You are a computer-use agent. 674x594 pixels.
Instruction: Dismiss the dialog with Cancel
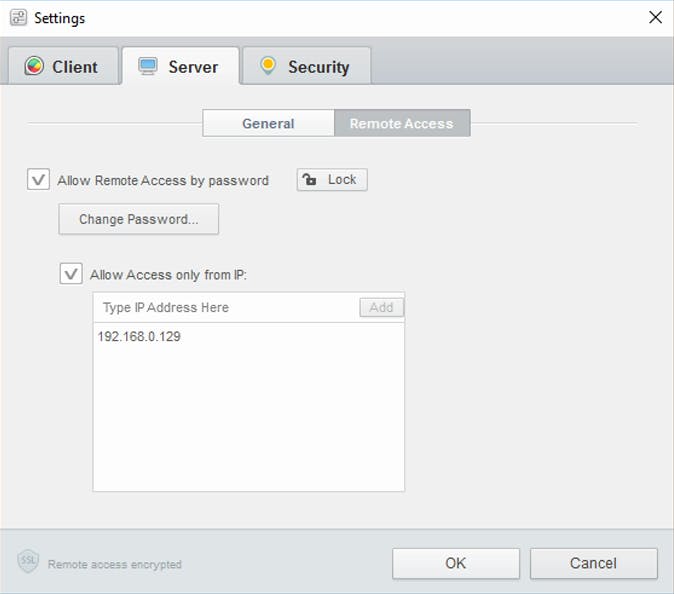click(x=593, y=563)
